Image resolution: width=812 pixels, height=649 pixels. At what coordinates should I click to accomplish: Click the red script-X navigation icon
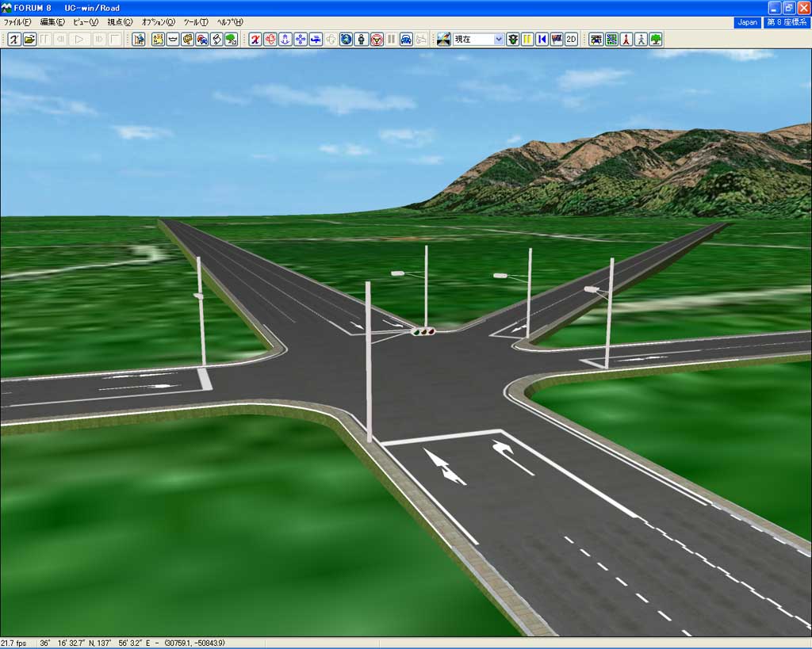click(x=255, y=40)
